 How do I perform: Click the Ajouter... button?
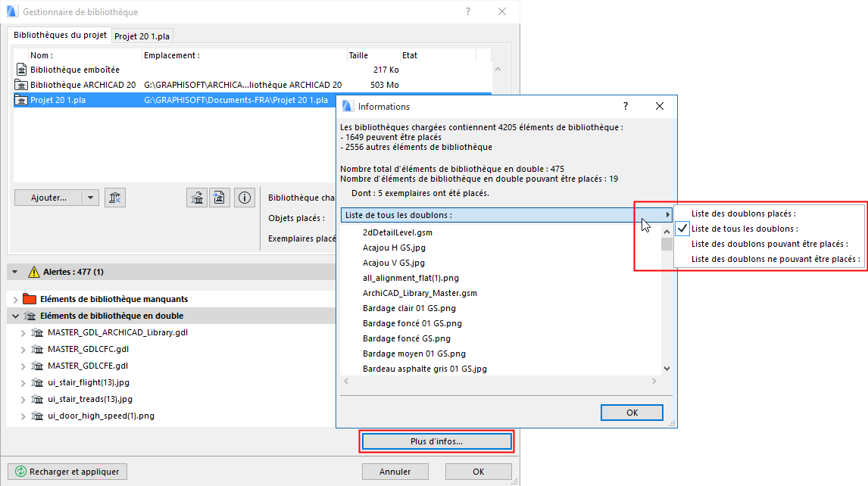(x=48, y=198)
